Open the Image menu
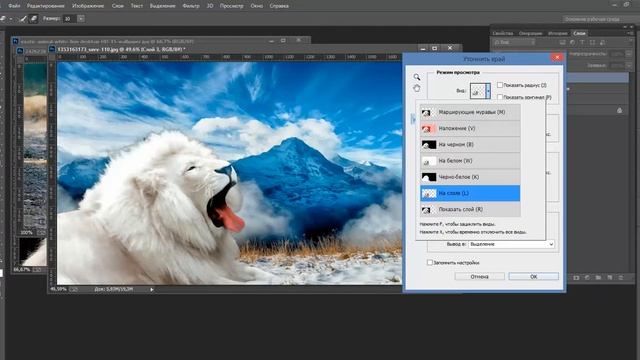Viewport: 640px width, 360px height. (88, 6)
